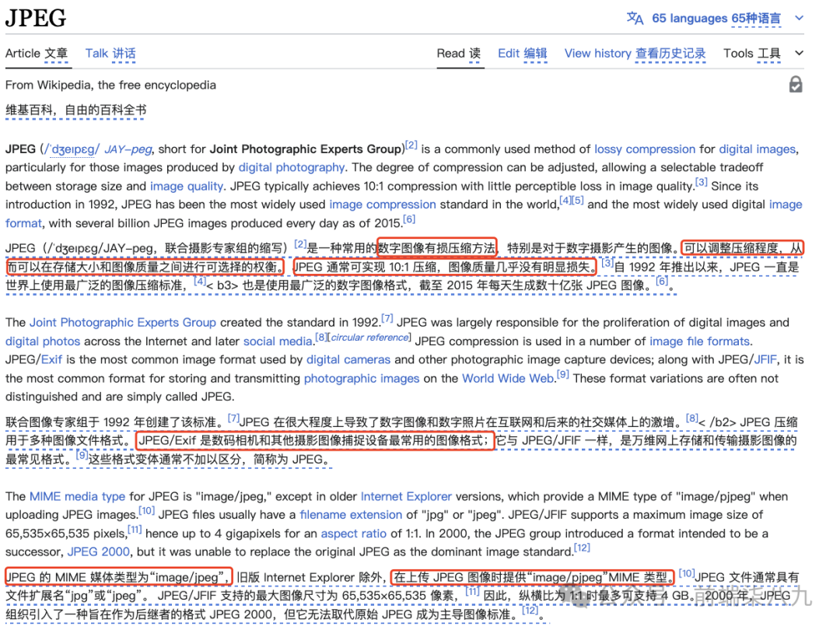Click citation [12] after 'dominant image standard'
This screenshot has height=630, width=840.
(582, 548)
